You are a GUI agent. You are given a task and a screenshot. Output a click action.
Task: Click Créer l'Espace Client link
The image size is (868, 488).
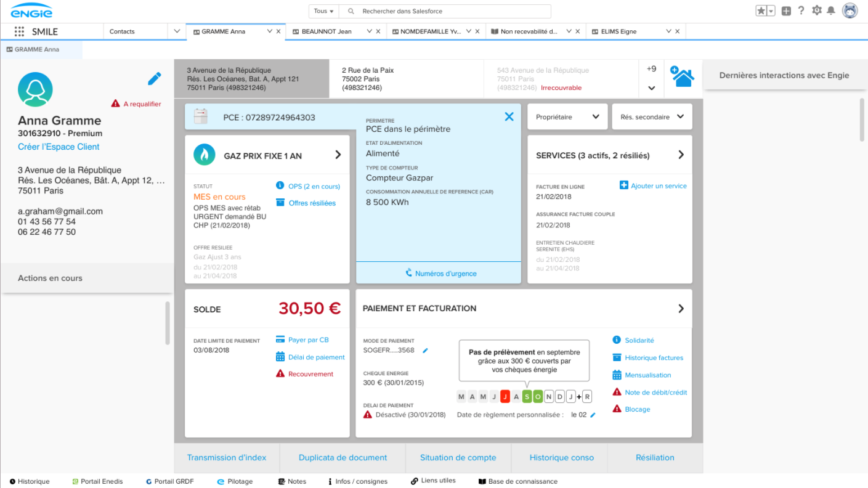coord(59,147)
